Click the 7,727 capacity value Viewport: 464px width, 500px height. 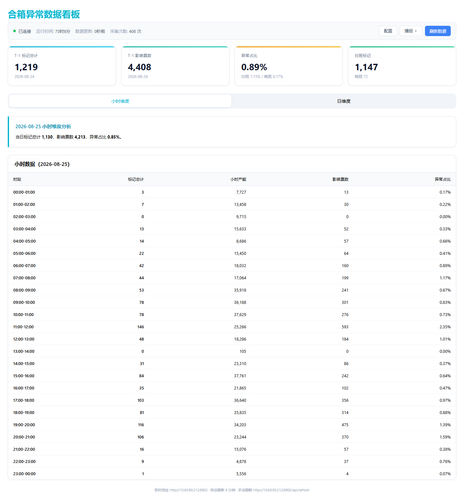[241, 192]
